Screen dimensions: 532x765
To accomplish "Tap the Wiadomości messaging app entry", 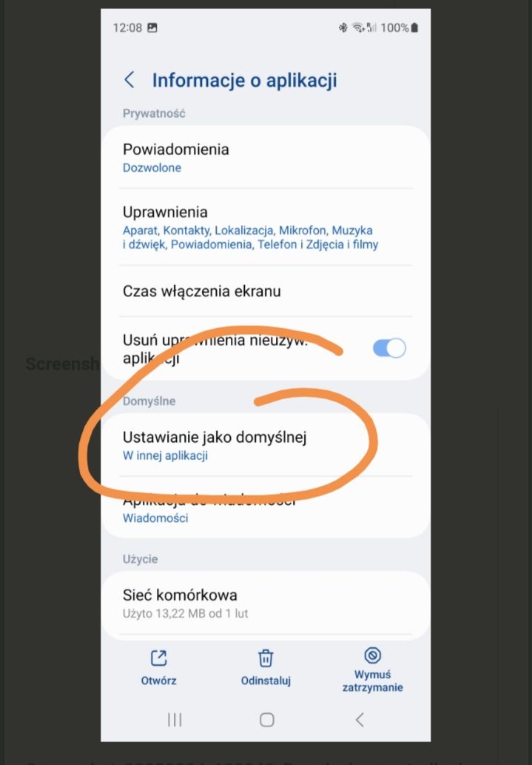I will pos(266,508).
